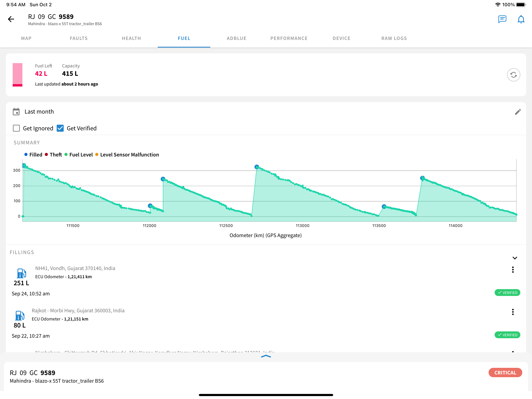Click VERIFIED badge on Sep 24 filling
Image resolution: width=532 pixels, height=399 pixels.
tap(507, 293)
